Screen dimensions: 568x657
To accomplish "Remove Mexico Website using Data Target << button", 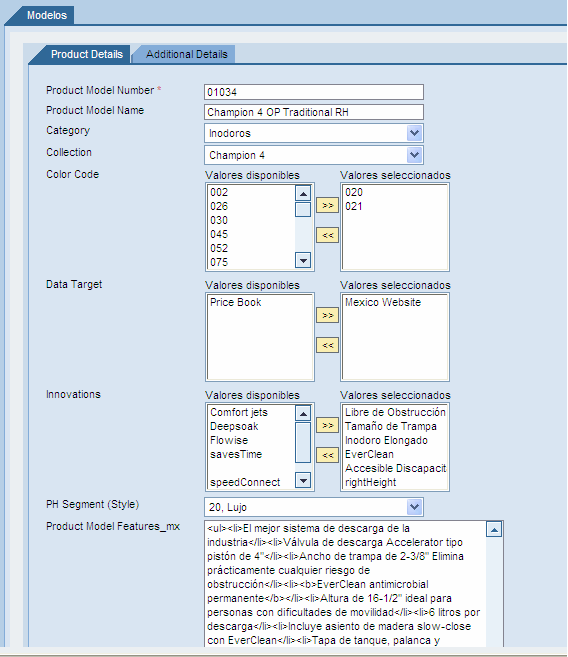I will 327,345.
